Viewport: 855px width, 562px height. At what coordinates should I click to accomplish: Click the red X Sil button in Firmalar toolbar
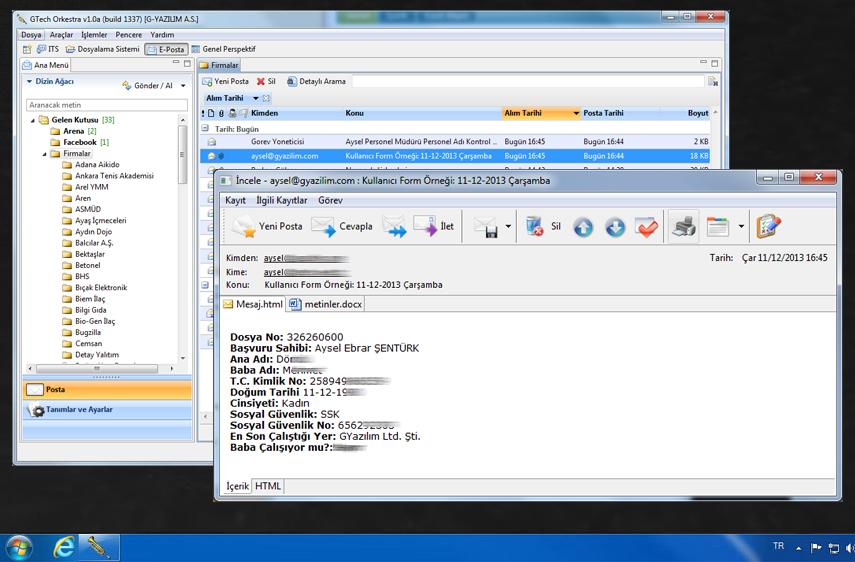click(266, 81)
